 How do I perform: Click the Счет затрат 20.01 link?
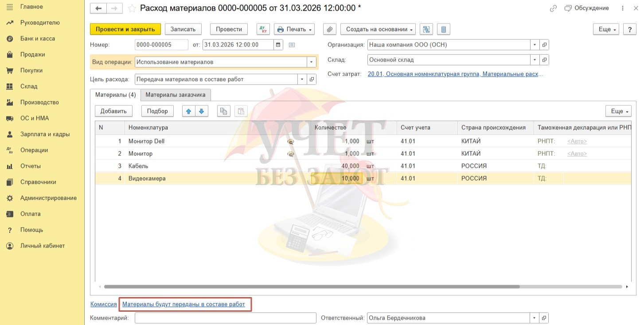tap(455, 74)
